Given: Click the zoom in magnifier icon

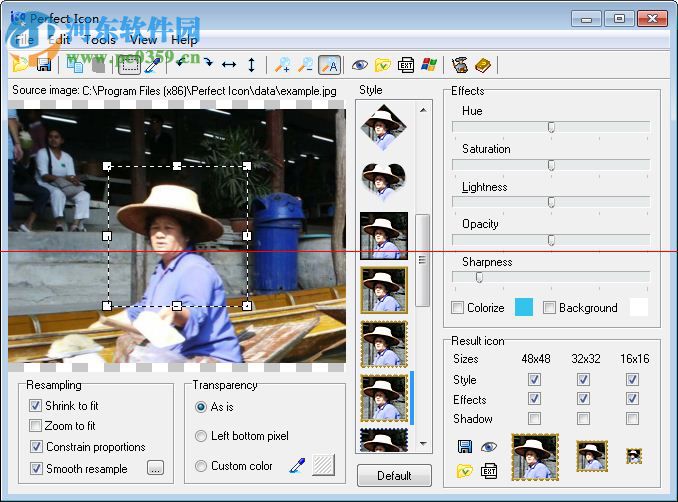Looking at the screenshot, I should [x=283, y=65].
